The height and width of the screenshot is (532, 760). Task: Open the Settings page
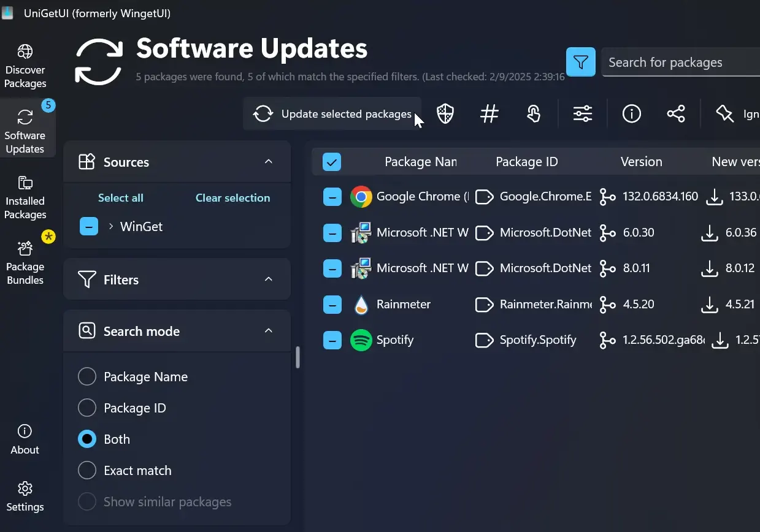click(x=25, y=497)
